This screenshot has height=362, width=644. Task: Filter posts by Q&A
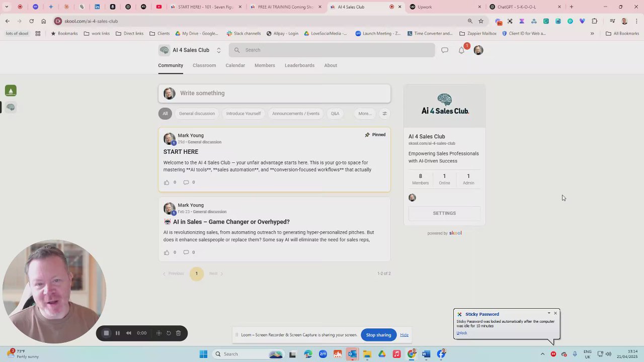335,114
